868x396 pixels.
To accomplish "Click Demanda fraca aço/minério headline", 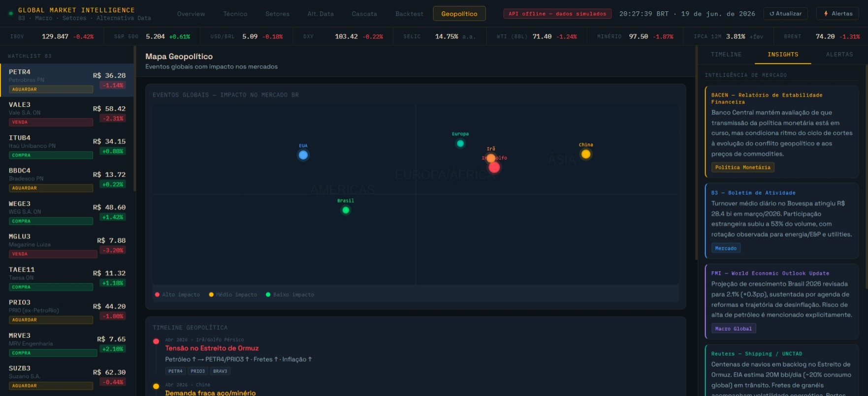I will (x=210, y=393).
